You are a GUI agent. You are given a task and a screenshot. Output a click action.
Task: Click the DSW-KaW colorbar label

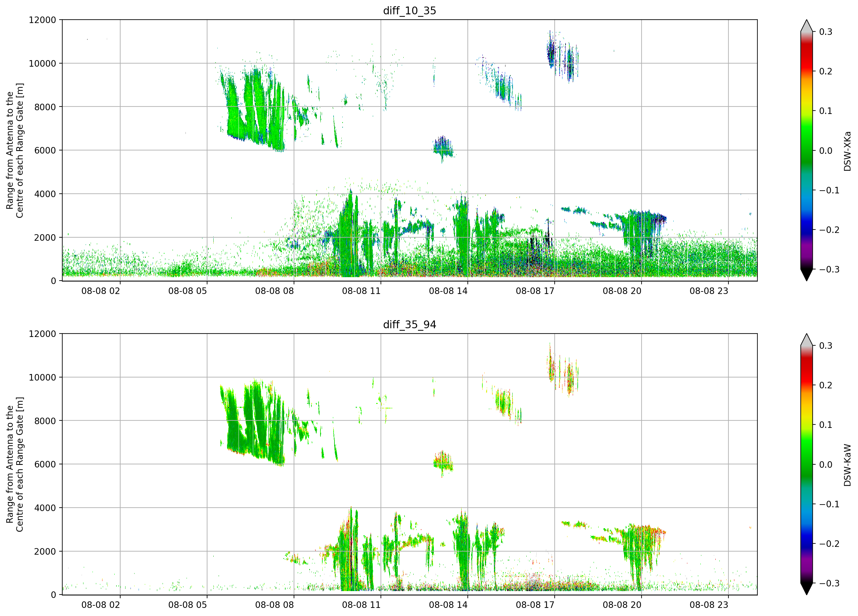[847, 465]
